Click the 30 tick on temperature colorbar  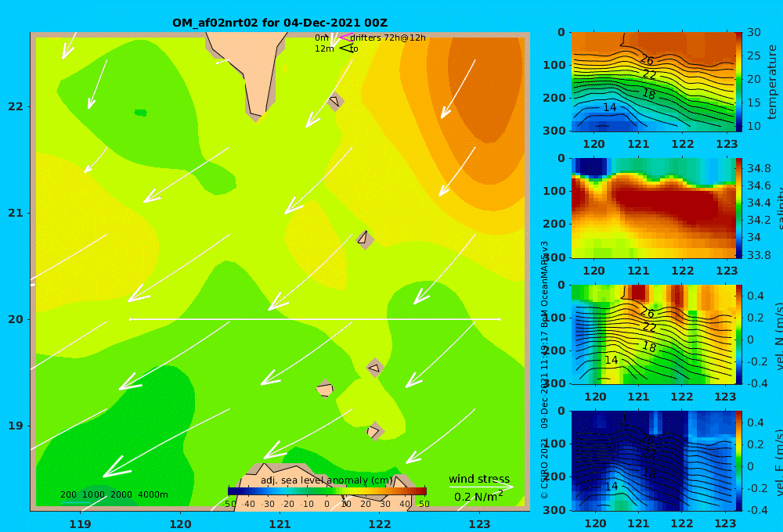tap(754, 32)
